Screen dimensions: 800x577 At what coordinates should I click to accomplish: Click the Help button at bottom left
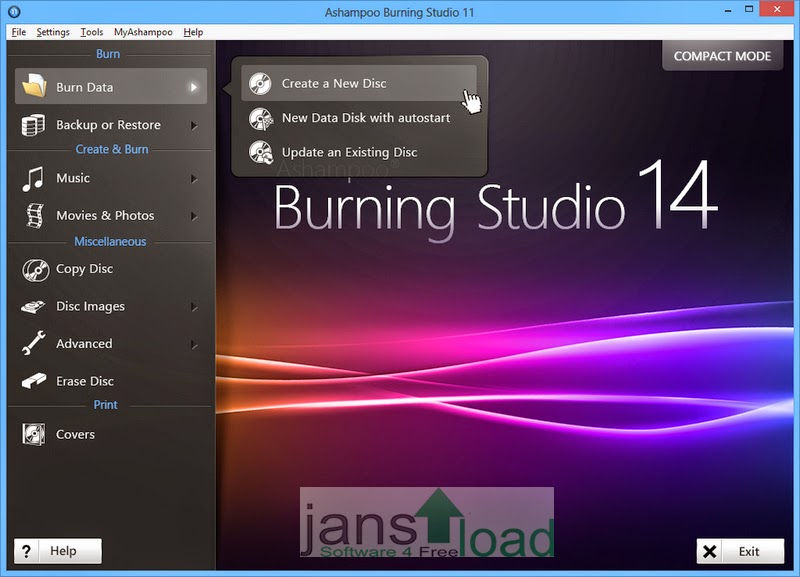click(58, 551)
